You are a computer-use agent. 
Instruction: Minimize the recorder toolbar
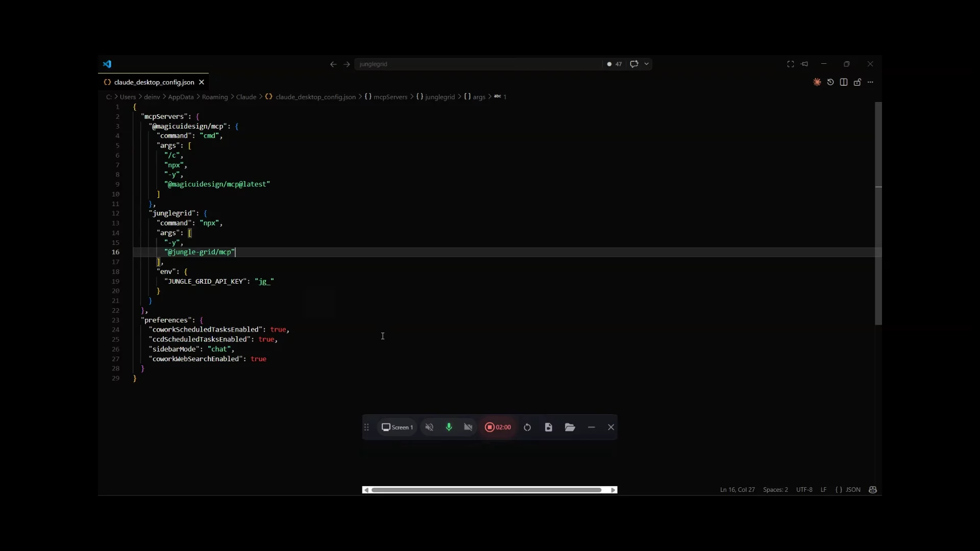pyautogui.click(x=592, y=427)
